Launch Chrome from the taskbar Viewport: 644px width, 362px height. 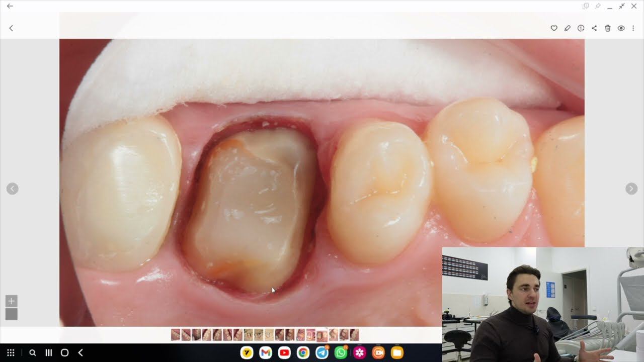303,353
